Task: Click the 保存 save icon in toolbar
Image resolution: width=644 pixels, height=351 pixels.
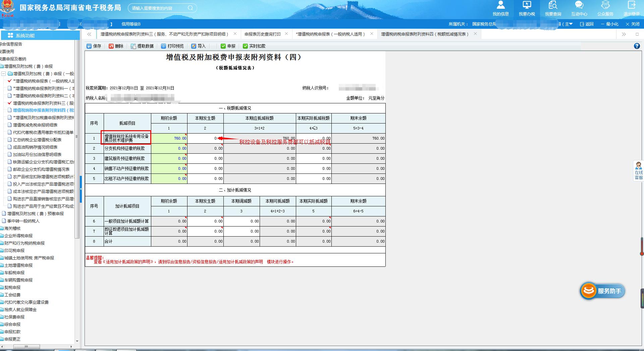Action: pyautogui.click(x=89, y=46)
